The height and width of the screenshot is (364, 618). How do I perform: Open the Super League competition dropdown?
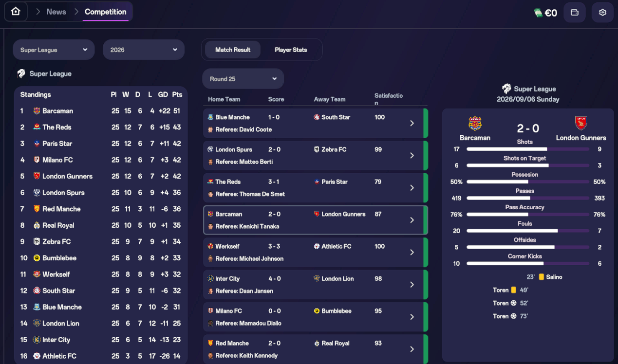click(x=54, y=50)
